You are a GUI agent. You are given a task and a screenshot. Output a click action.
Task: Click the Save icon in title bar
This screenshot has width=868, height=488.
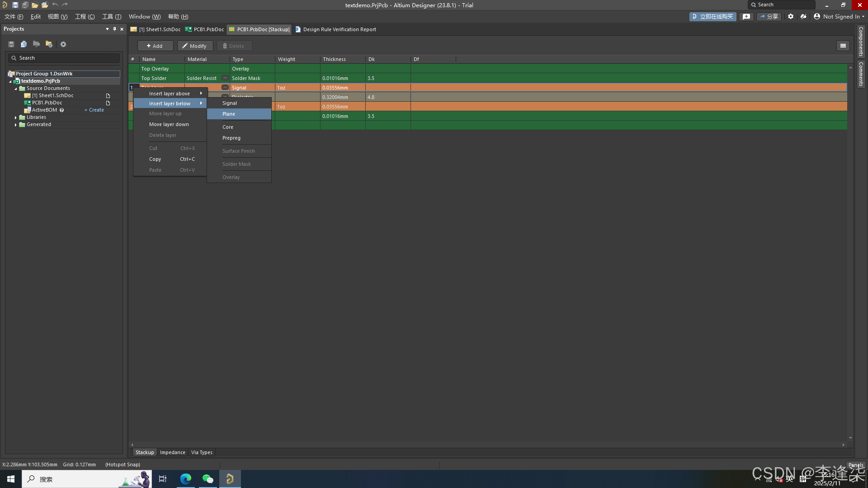[15, 5]
